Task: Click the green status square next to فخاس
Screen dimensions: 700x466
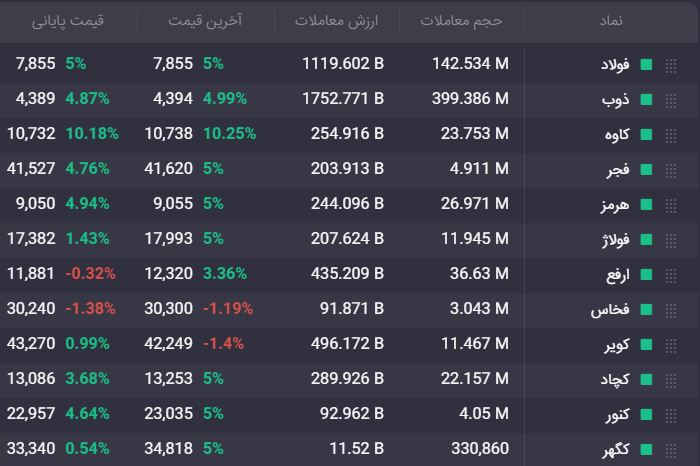Action: (646, 309)
